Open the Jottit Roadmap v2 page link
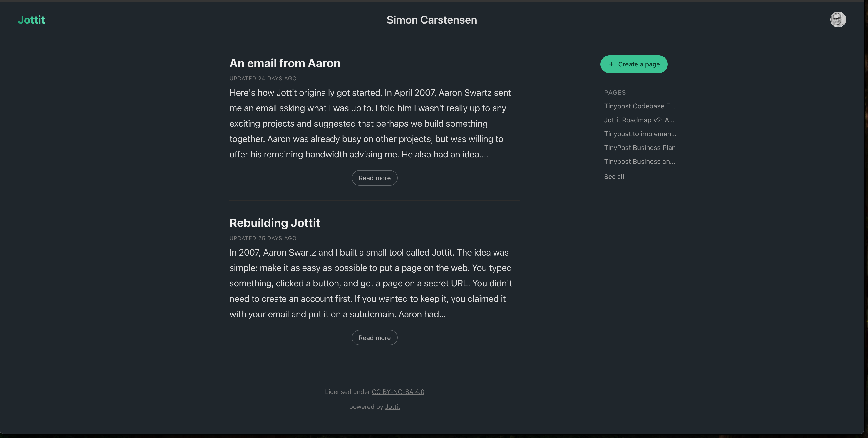This screenshot has width=868, height=438. click(x=639, y=120)
